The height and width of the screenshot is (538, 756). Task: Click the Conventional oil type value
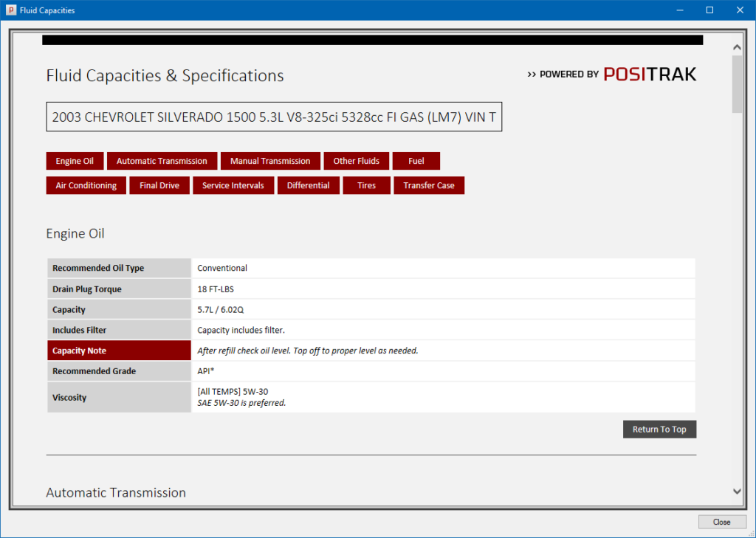point(222,268)
